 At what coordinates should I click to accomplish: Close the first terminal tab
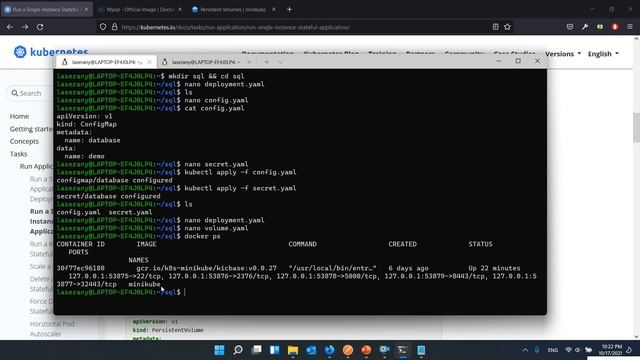tap(149, 62)
